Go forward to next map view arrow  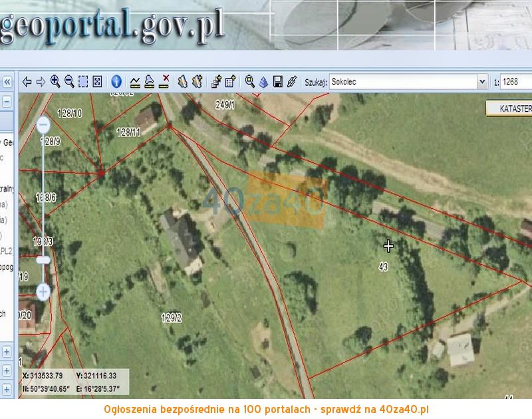point(41,82)
